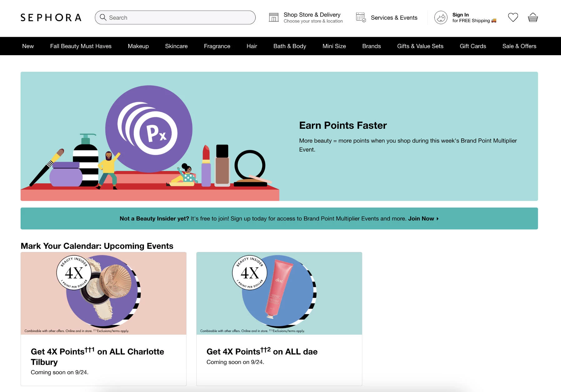Screen dimensions: 561x392
Task: Open the Sale & Offers menu
Action: click(x=519, y=46)
